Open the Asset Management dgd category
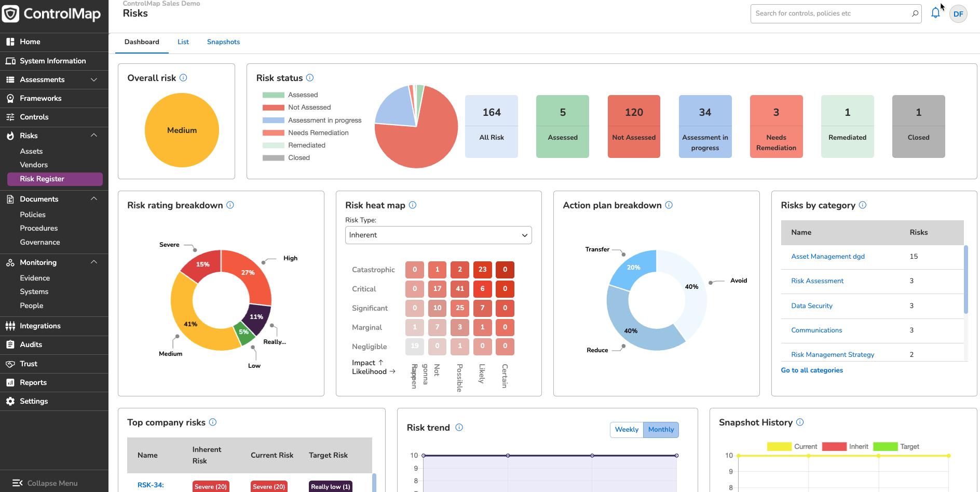The width and height of the screenshot is (980, 492). tap(827, 257)
